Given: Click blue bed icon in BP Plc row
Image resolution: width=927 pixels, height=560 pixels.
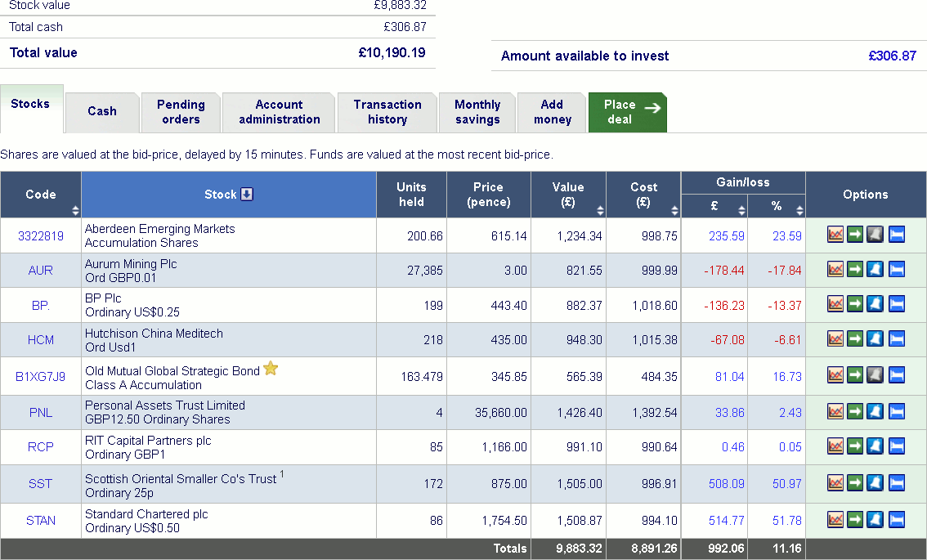Looking at the screenshot, I should point(896,304).
